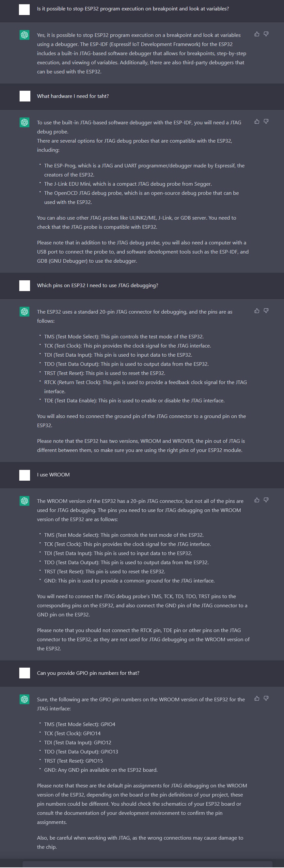Thumbs up the first breakpoint answer
The image size is (284, 868).
tap(257, 34)
